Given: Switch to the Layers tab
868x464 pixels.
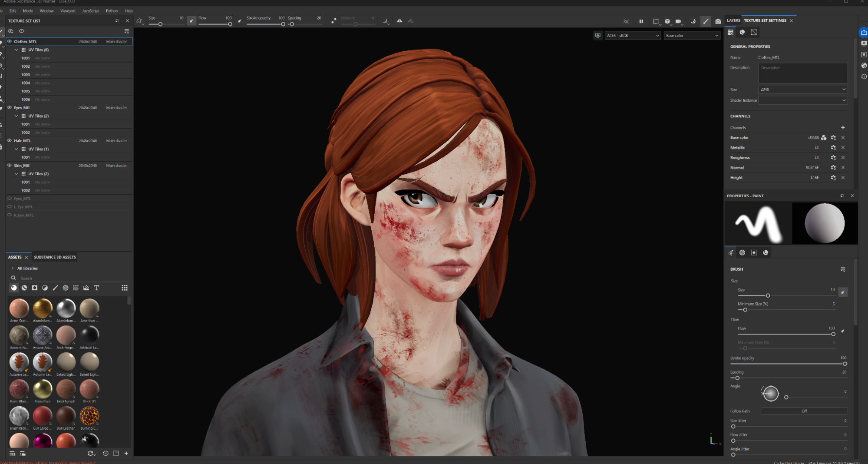Looking at the screenshot, I should pos(733,20).
